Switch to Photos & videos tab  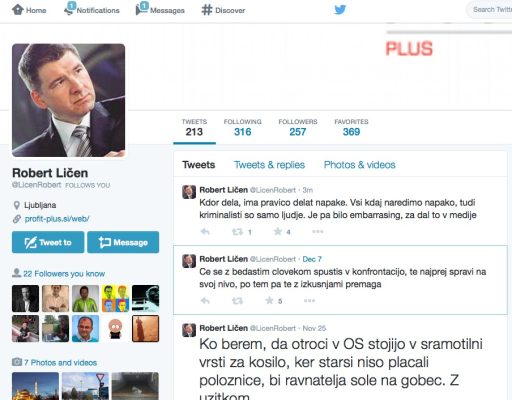(359, 165)
